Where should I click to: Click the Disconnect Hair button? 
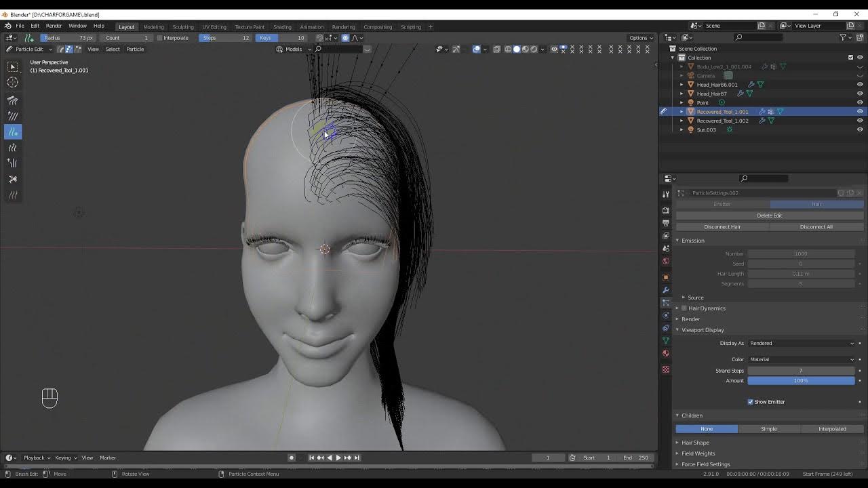(722, 227)
